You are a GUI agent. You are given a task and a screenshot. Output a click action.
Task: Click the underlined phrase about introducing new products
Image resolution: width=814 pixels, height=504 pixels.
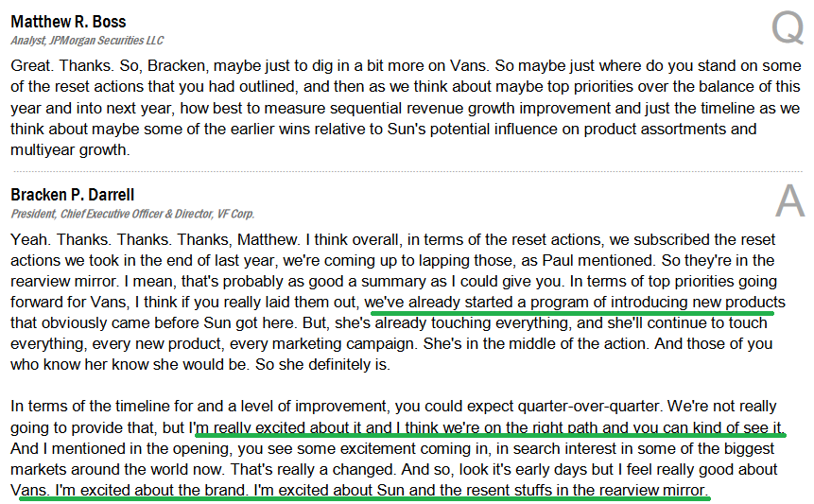(x=575, y=302)
